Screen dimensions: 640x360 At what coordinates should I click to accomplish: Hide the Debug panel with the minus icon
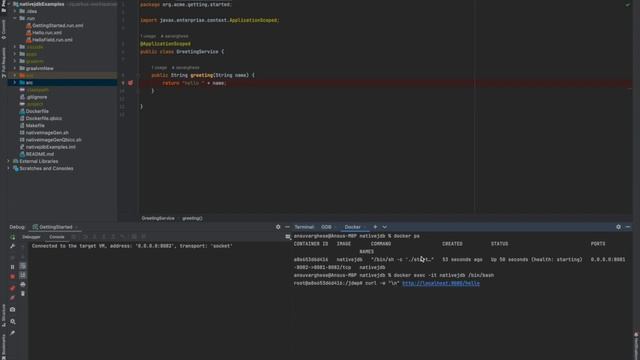tap(287, 227)
